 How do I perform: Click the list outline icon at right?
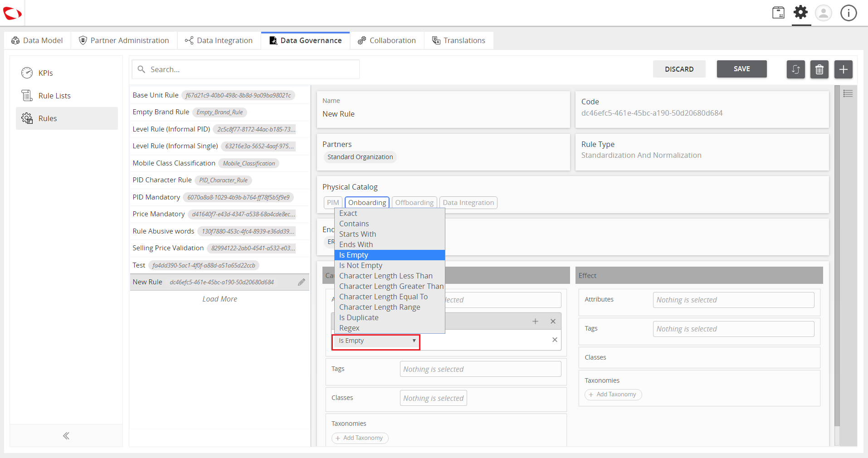[x=848, y=93]
